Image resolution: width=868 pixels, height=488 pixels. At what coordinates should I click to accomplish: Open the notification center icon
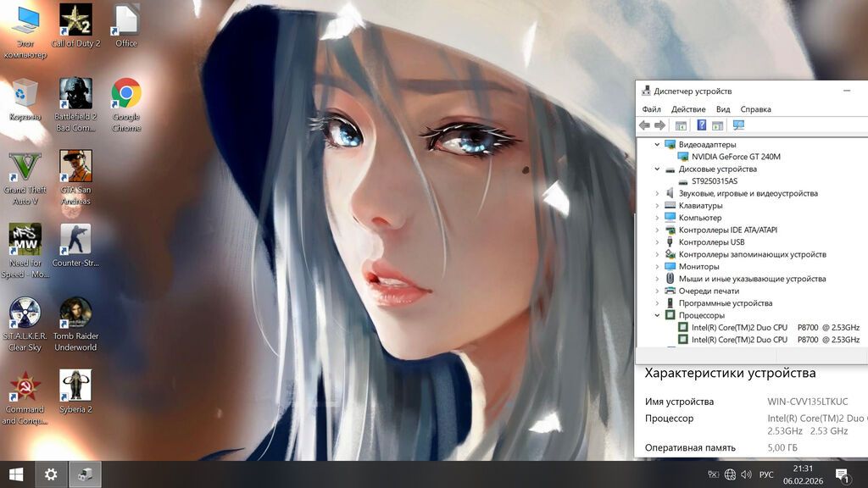[x=843, y=474]
